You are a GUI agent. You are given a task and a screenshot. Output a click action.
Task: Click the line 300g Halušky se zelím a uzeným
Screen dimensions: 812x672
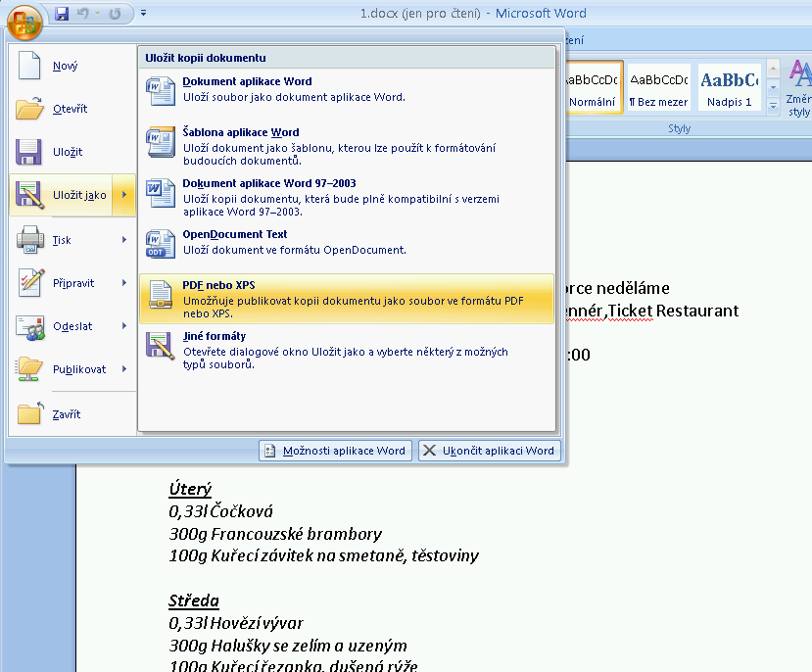click(x=287, y=646)
